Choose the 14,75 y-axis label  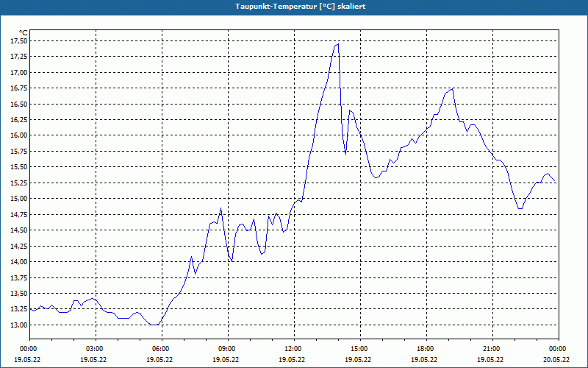tap(20, 214)
